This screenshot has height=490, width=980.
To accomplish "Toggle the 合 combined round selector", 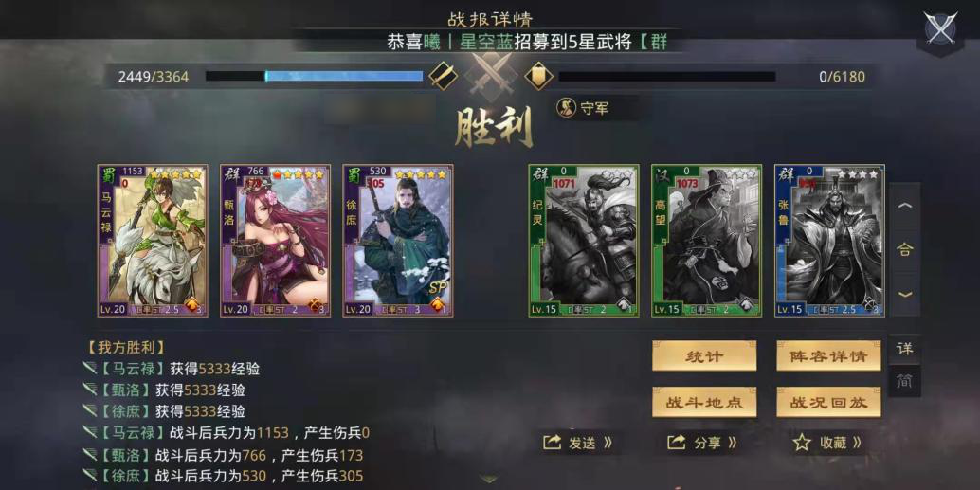I will tap(905, 249).
